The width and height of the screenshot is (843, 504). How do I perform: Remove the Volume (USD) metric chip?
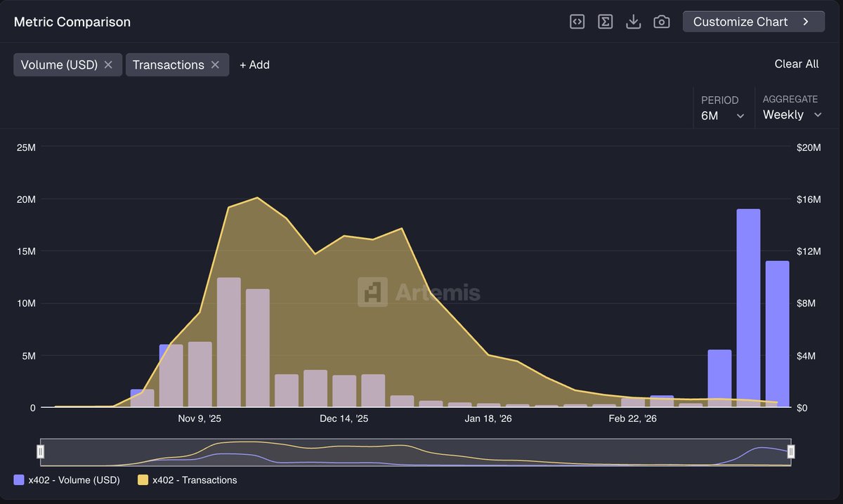[x=109, y=65]
